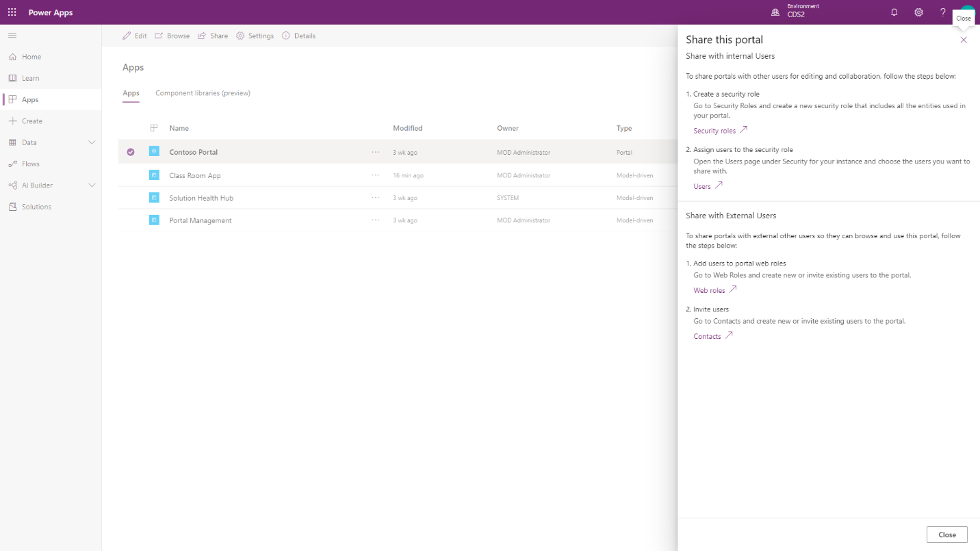Image resolution: width=980 pixels, height=551 pixels.
Task: Click the Contoso Portal app name
Action: click(x=194, y=152)
